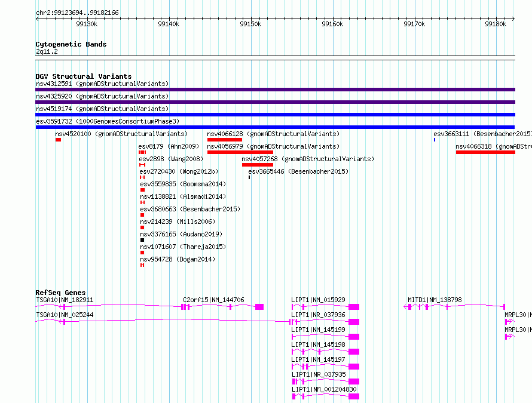Click the 99180k ruler tick label
Viewport: 532px width, 403px height.
pyautogui.click(x=496, y=24)
